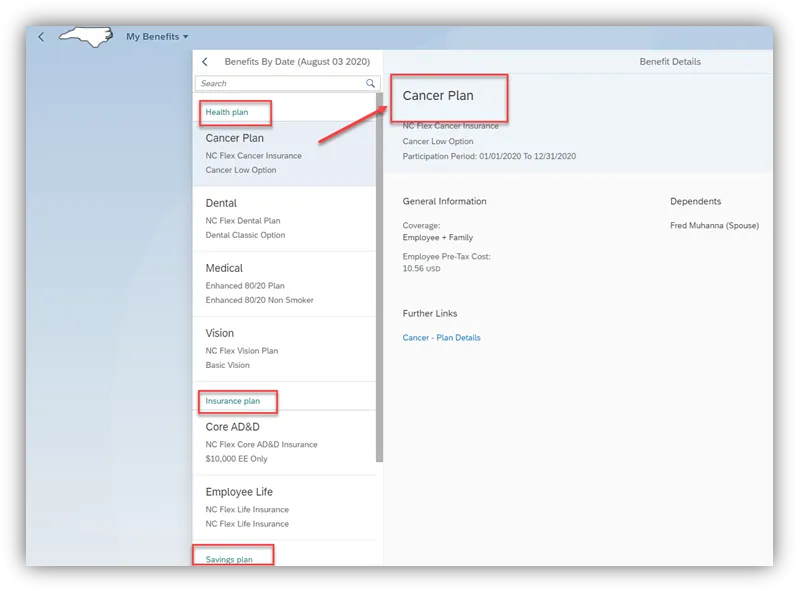Click the back arrow in the top header

pos(41,37)
